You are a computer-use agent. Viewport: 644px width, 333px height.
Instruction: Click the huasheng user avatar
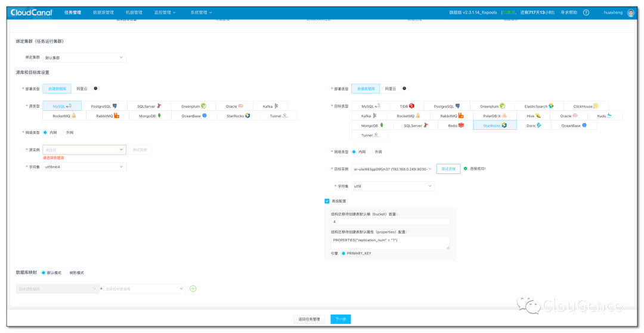tap(631, 13)
